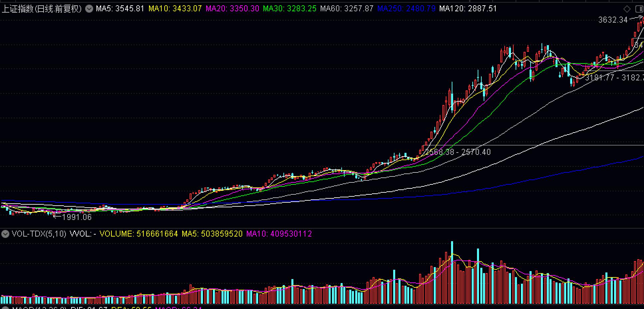
Task: Toggle the blue MA250: 2480.79 label
Action: (x=406, y=8)
